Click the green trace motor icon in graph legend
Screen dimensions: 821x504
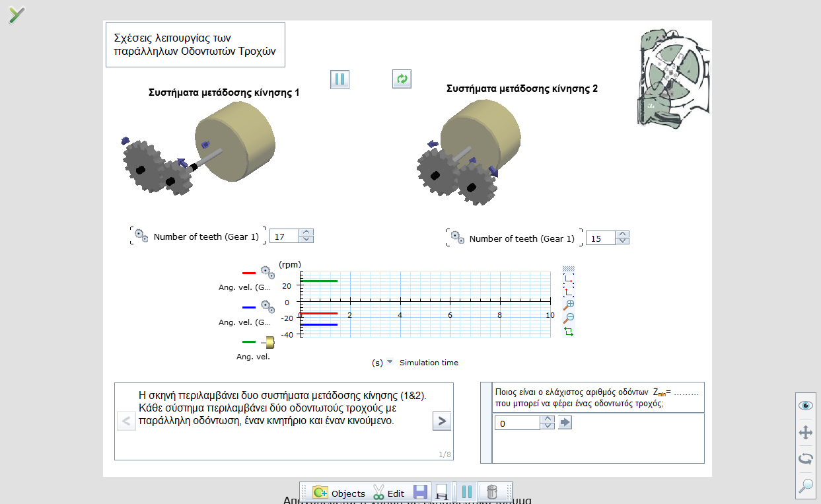tap(268, 342)
